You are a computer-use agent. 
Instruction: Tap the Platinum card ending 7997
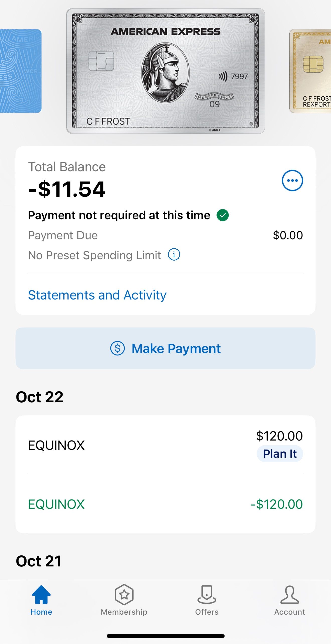[x=165, y=71]
